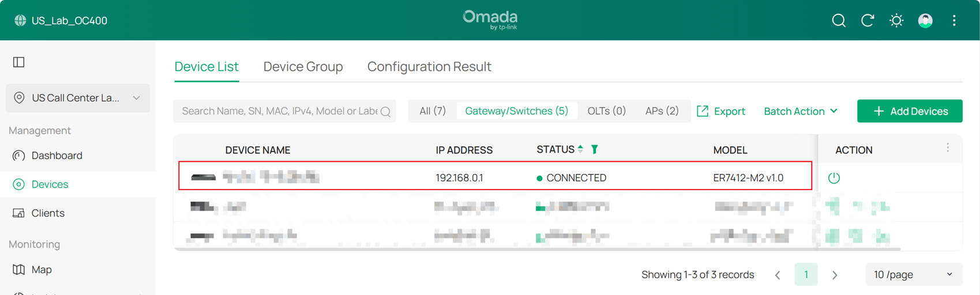Switch to the Device Group tab
This screenshot has width=980, height=295.
click(x=303, y=67)
